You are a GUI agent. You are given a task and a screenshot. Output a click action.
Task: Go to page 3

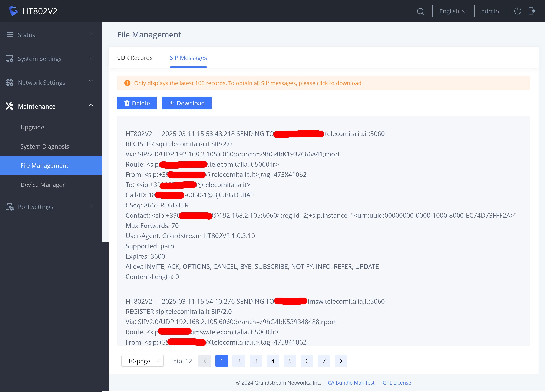256,361
